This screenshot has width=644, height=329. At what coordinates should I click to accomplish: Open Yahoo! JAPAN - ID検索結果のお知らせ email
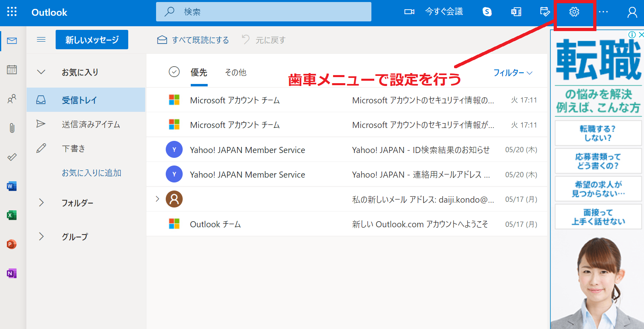point(347,150)
